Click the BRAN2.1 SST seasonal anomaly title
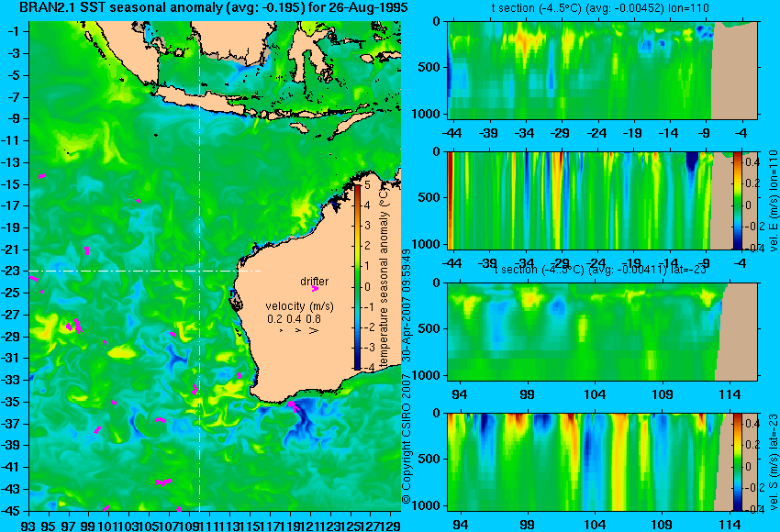 point(214,7)
